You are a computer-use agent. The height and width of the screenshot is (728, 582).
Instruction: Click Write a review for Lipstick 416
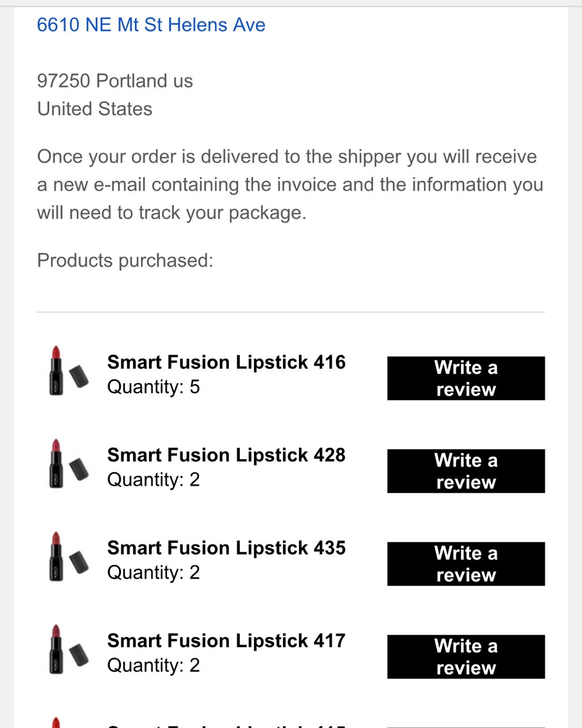point(466,378)
